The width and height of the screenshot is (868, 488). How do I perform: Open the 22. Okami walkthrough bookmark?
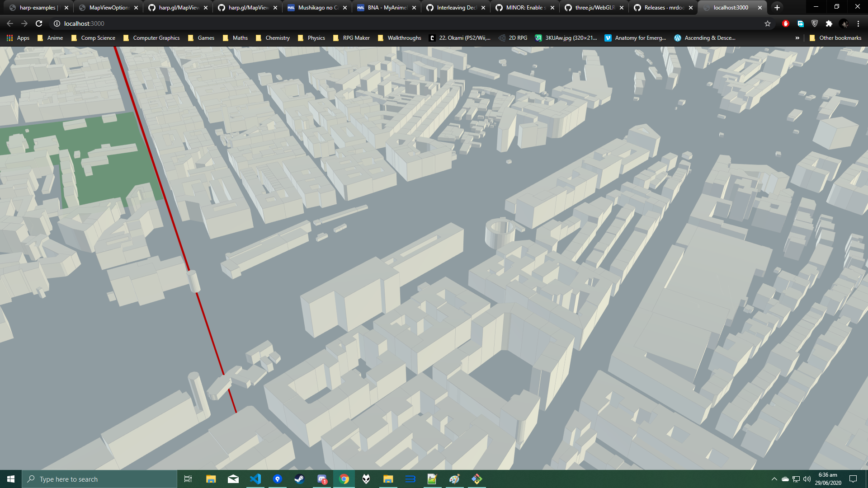tap(460, 38)
